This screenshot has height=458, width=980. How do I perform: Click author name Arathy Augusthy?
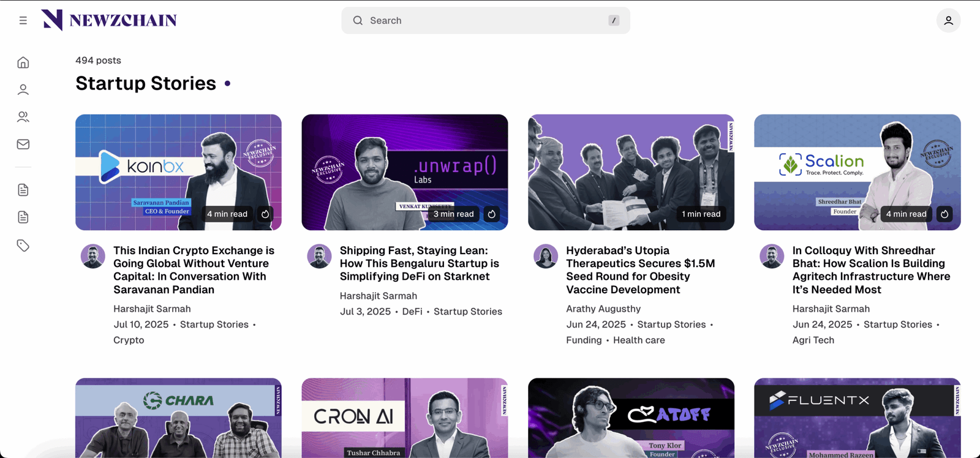point(603,309)
